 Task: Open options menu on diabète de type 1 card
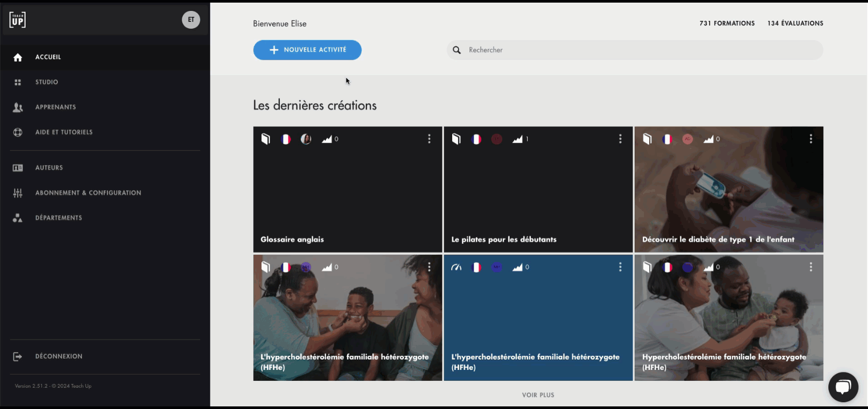[x=811, y=139]
